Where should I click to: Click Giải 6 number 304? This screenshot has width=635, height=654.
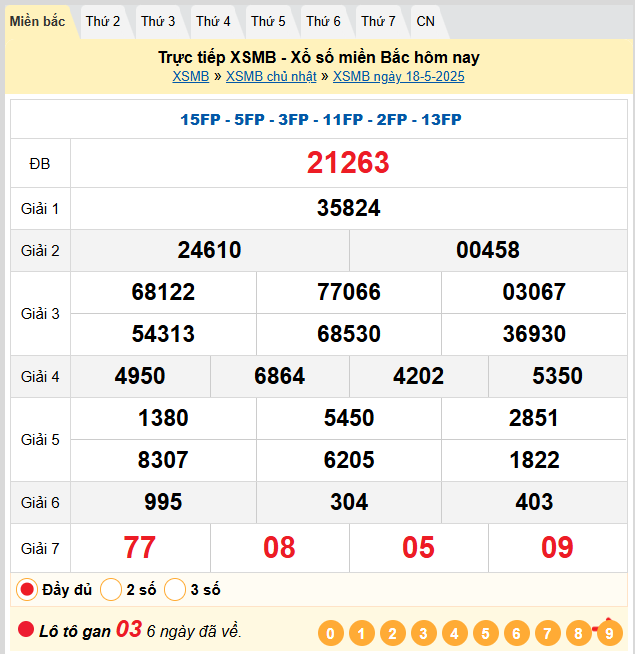point(349,502)
